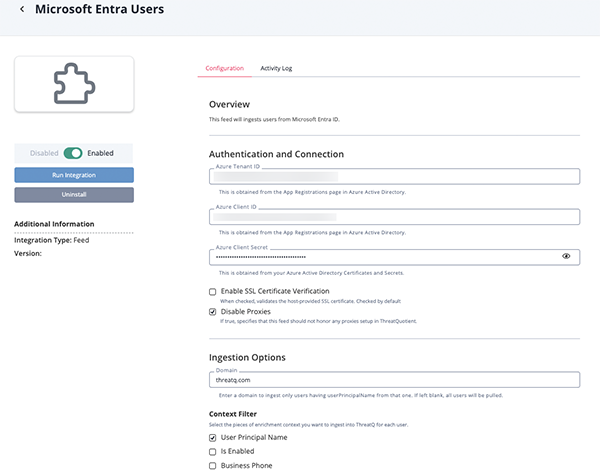Uncheck User Principal Name context filter

212,437
